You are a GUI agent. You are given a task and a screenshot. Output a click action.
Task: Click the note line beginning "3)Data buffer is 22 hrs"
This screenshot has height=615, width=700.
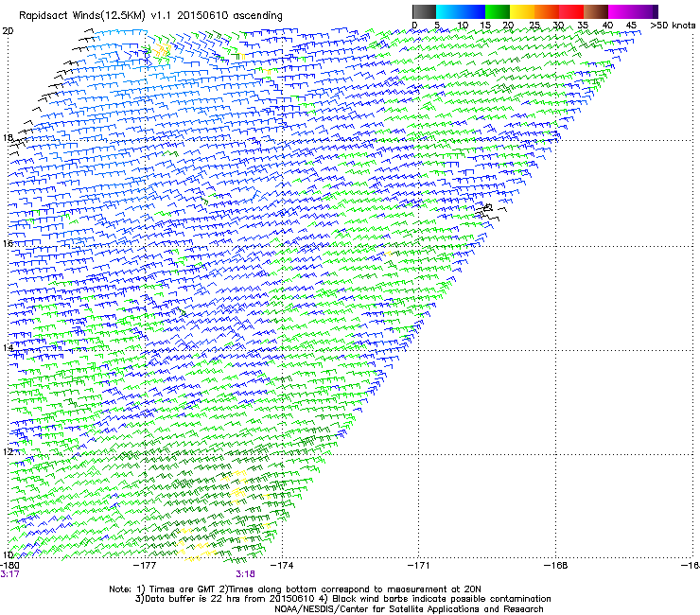point(342,599)
